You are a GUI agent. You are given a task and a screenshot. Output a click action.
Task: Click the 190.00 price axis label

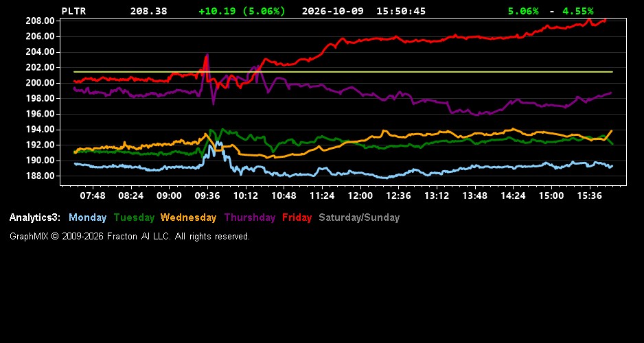tap(41, 161)
